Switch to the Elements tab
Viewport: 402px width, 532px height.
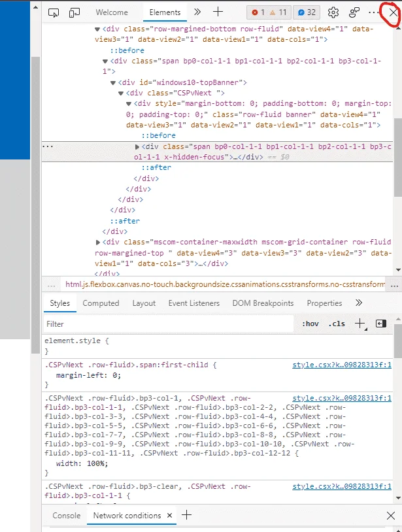(165, 12)
